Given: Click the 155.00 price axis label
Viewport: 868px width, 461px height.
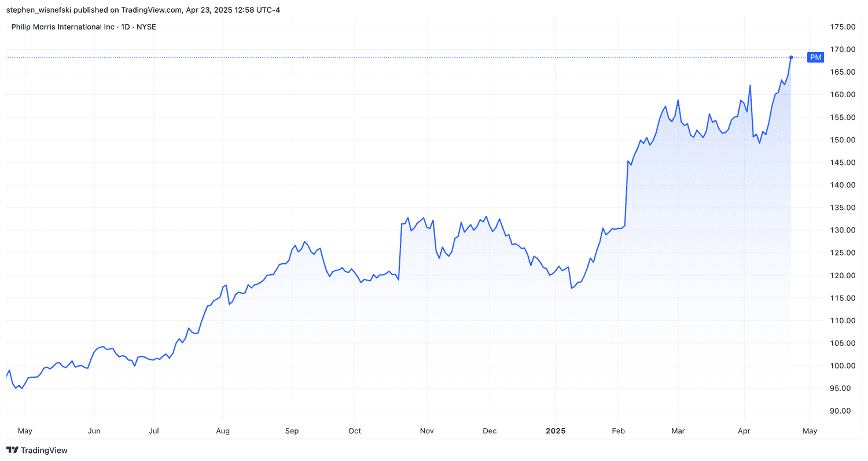Looking at the screenshot, I should pyautogui.click(x=841, y=117).
